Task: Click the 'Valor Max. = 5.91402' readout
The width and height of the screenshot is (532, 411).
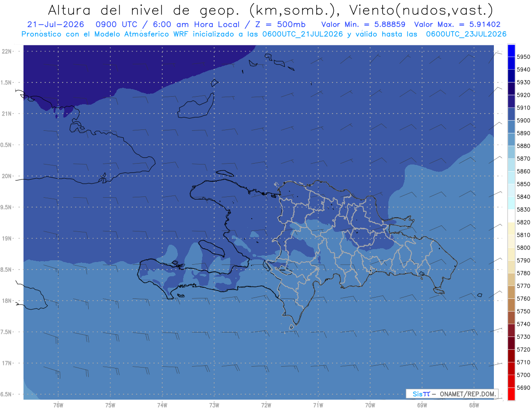Action: 457,25
